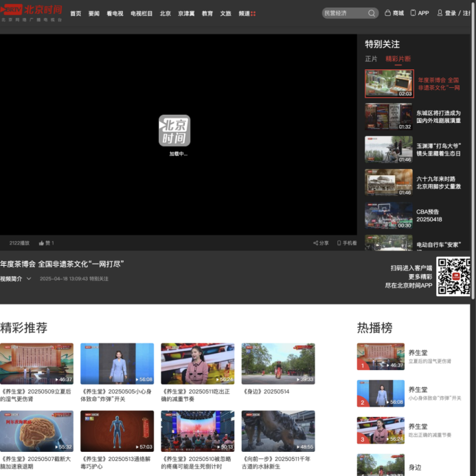Play 六十九年来时路 clip thumbnail
Screen dimensions: 476x476
pyautogui.click(x=389, y=182)
